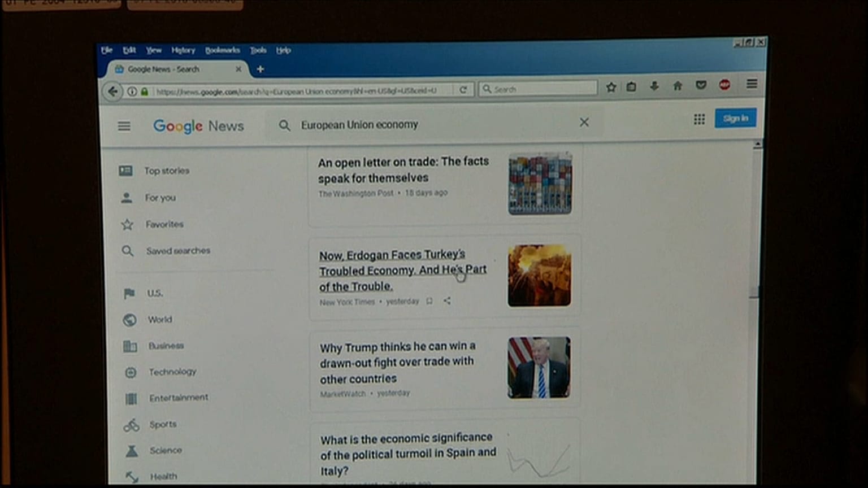Click the blue Sign in button

point(735,118)
